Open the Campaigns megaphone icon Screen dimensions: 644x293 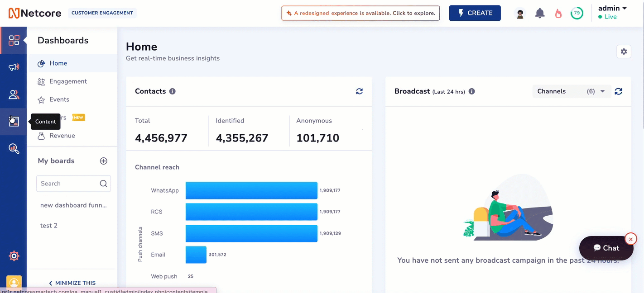[14, 67]
